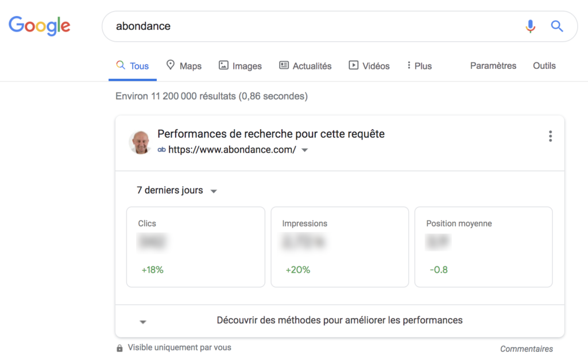The height and width of the screenshot is (364, 588).
Task: Click the microphone voice search icon
Action: 530,26
